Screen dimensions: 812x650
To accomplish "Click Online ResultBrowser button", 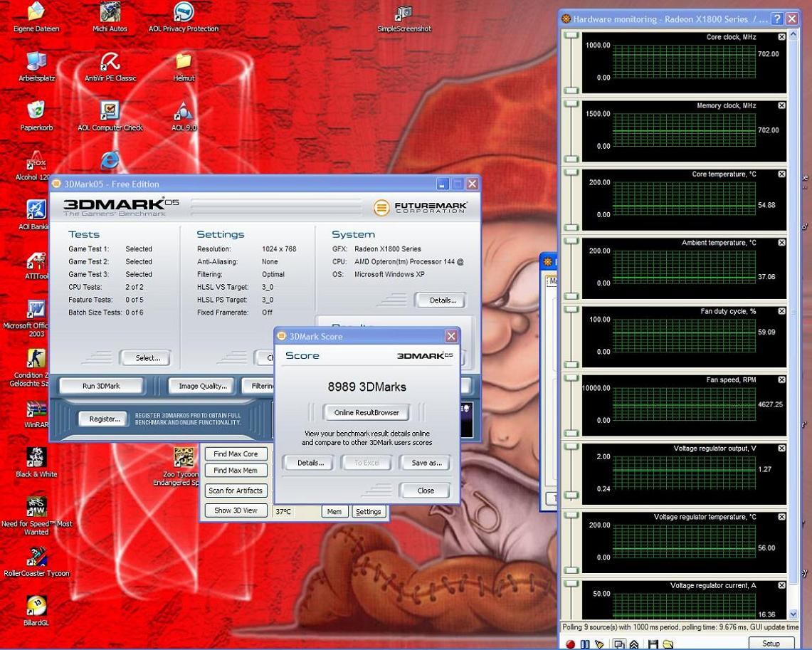I will [x=366, y=413].
